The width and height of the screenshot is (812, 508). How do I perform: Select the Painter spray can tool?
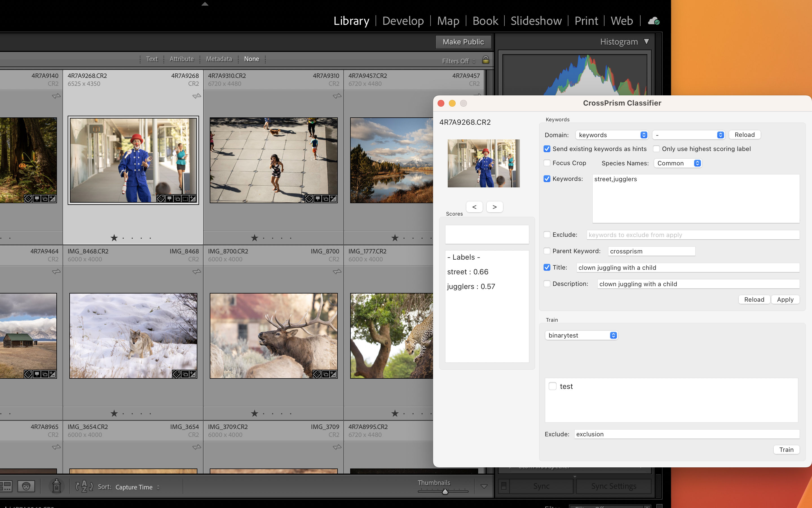click(x=56, y=486)
